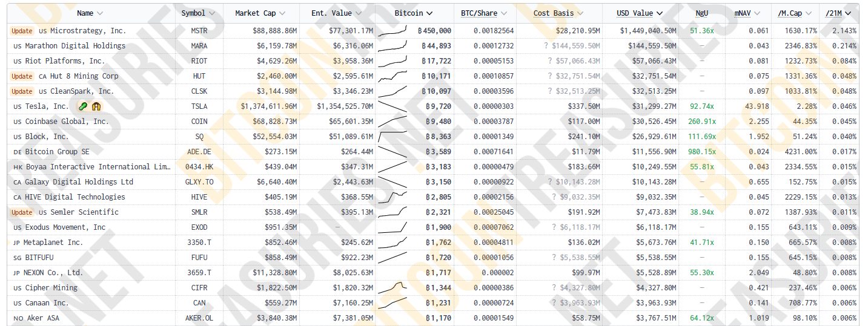This screenshot has width=868, height=326.
Task: Select the 260.91x NgU value for Coinbase
Action: (x=701, y=122)
